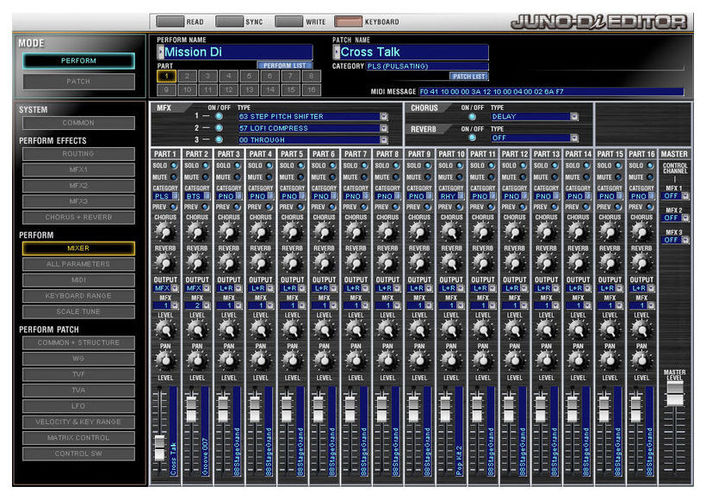Image resolution: width=706 pixels, height=499 pixels.
Task: Open the Control SW page
Action: tap(78, 454)
